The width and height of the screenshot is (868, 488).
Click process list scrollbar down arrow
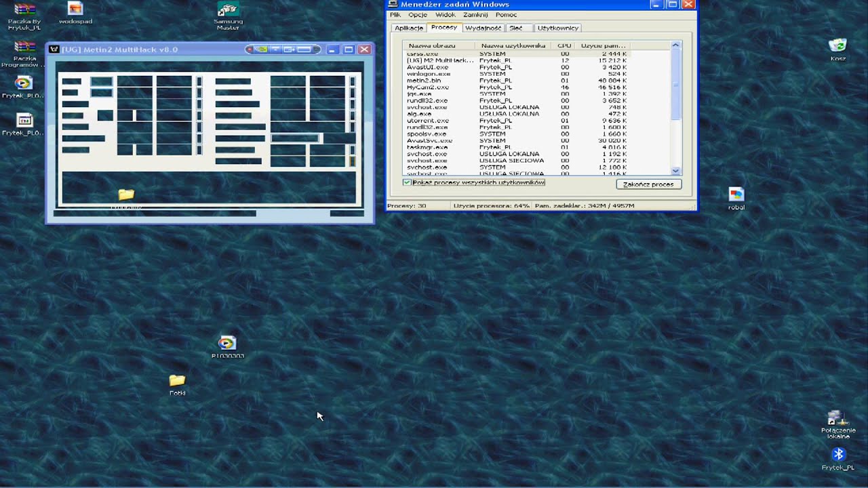click(x=675, y=171)
